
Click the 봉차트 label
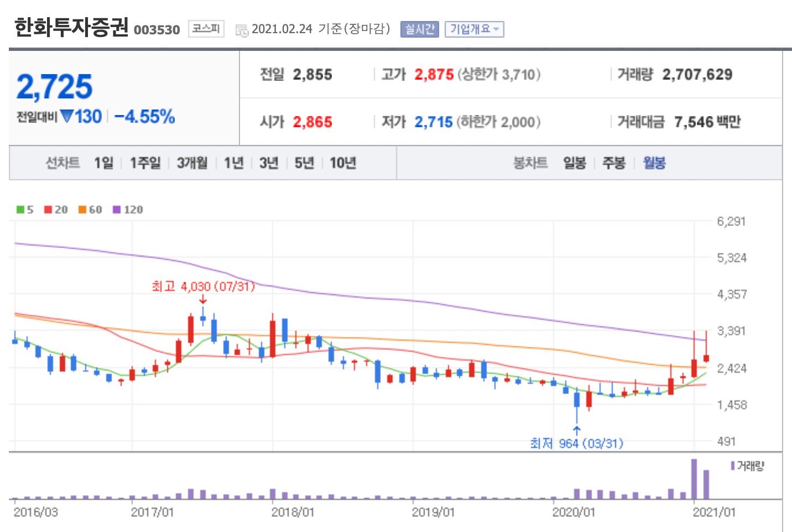530,163
